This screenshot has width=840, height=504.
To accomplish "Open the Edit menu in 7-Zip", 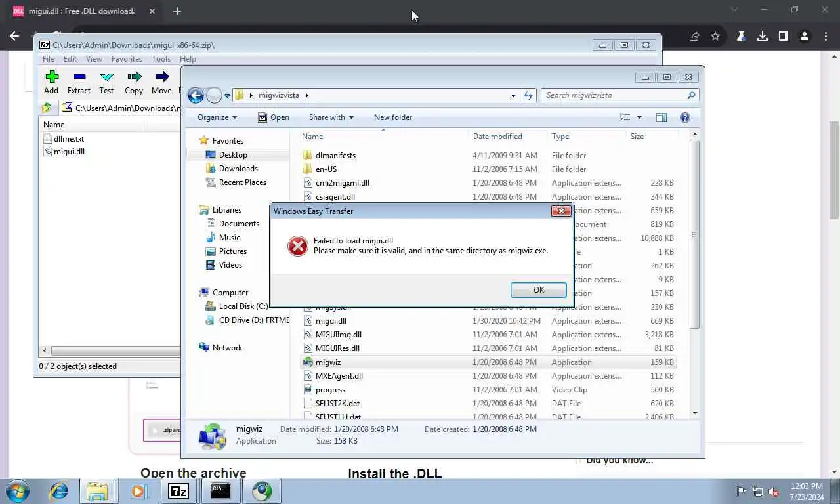I will point(70,59).
